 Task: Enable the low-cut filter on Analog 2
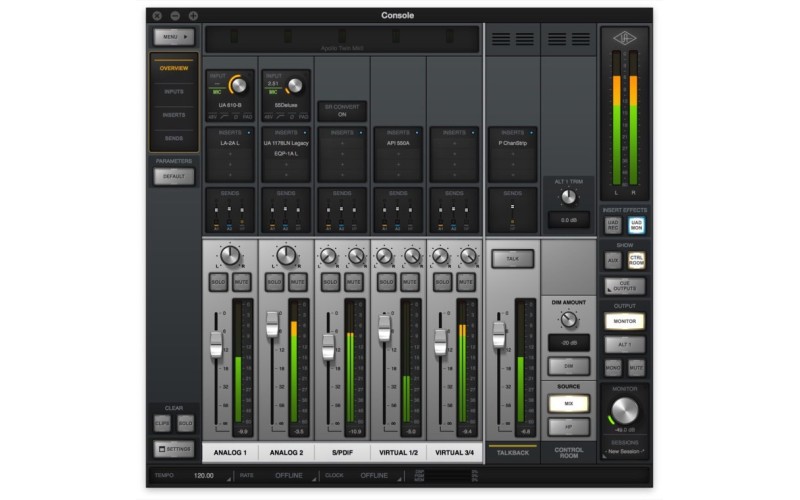tap(280, 117)
